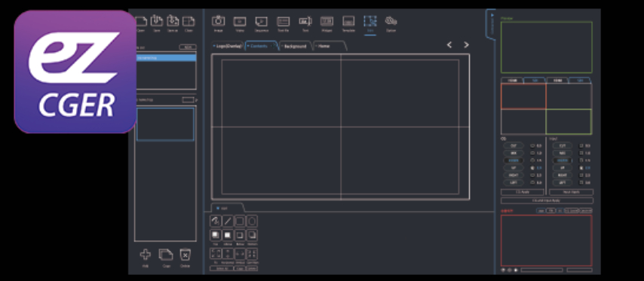The image size is (644, 281).
Task: Select the line drawing tool
Action: 228,221
